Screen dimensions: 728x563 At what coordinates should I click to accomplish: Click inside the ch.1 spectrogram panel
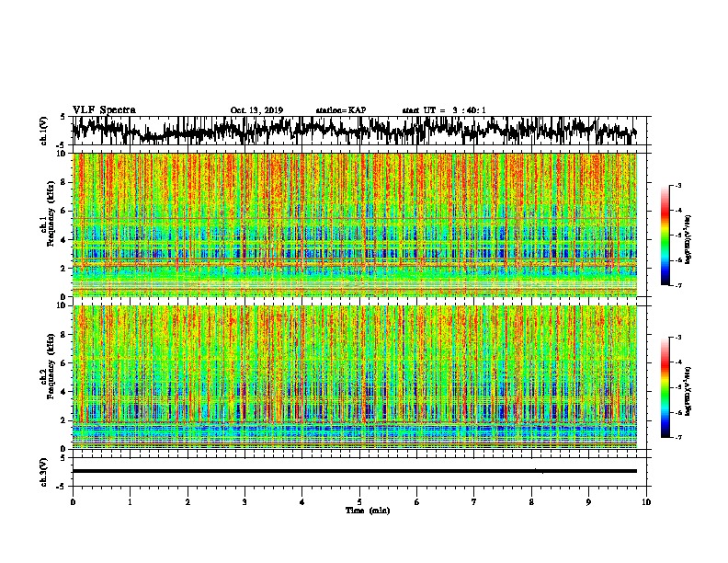point(355,224)
